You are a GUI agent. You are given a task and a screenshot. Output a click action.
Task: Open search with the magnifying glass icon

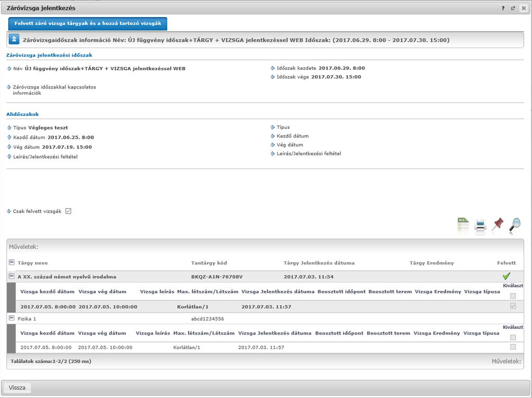[x=515, y=225]
